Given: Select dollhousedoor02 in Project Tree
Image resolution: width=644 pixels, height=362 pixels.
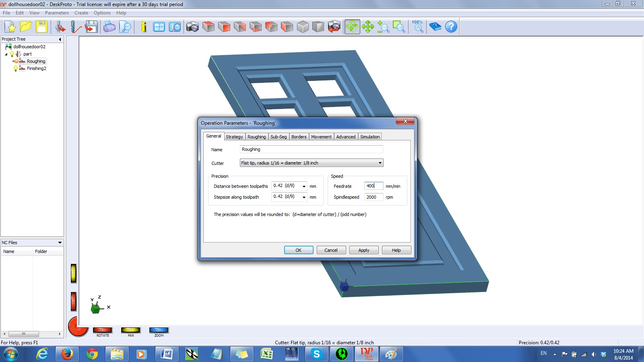Looking at the screenshot, I should (29, 47).
